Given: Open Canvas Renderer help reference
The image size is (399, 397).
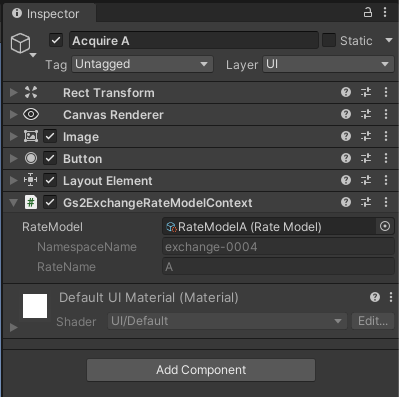Looking at the screenshot, I should (346, 114).
